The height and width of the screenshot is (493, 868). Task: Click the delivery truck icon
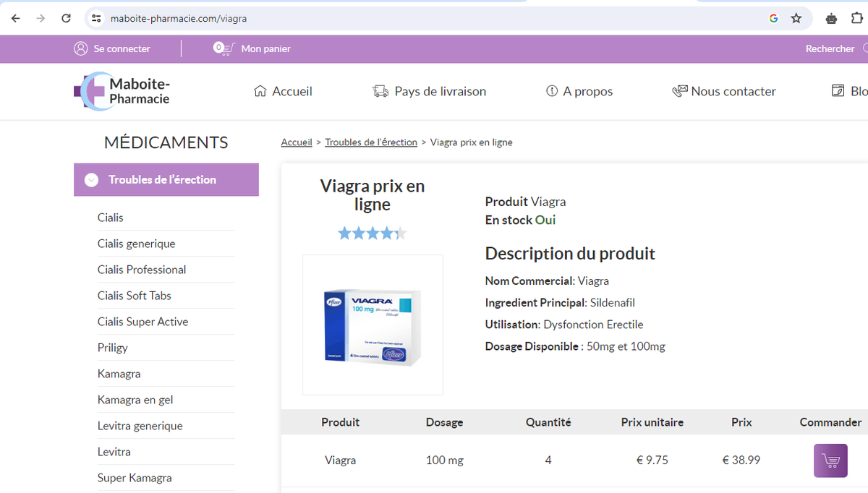click(380, 91)
